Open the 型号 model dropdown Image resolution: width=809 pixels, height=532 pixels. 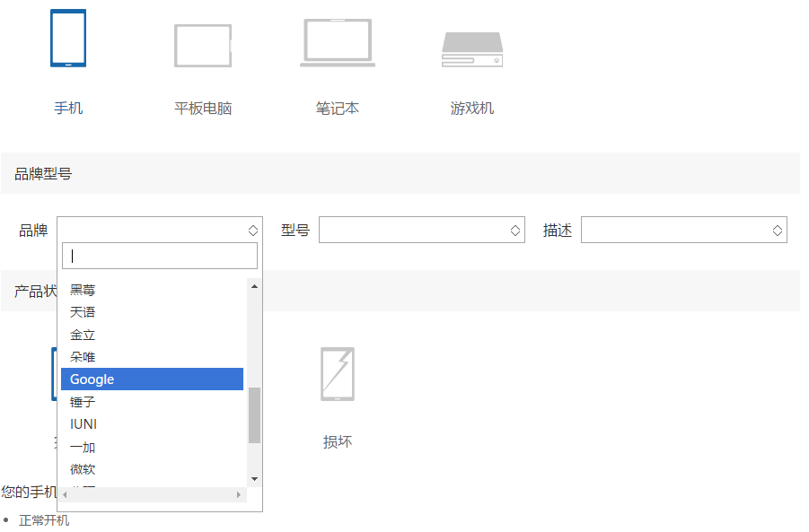click(x=421, y=230)
